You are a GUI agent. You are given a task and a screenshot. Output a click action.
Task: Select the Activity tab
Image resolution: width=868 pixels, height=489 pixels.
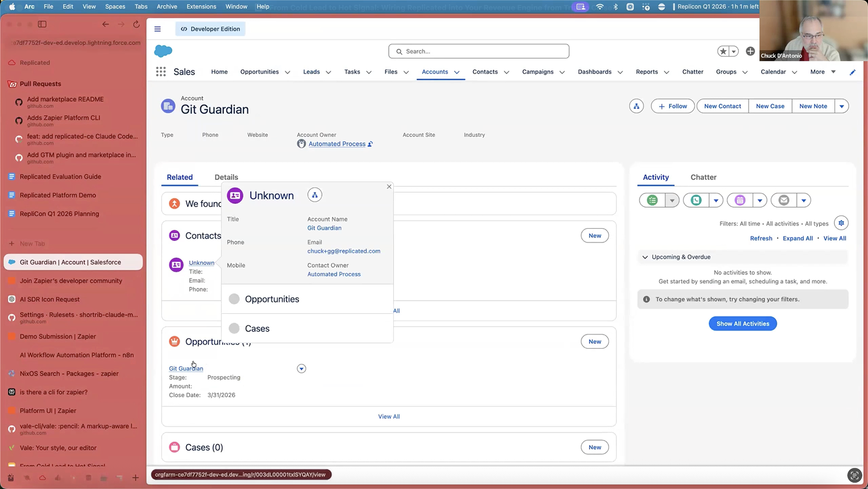[656, 177]
